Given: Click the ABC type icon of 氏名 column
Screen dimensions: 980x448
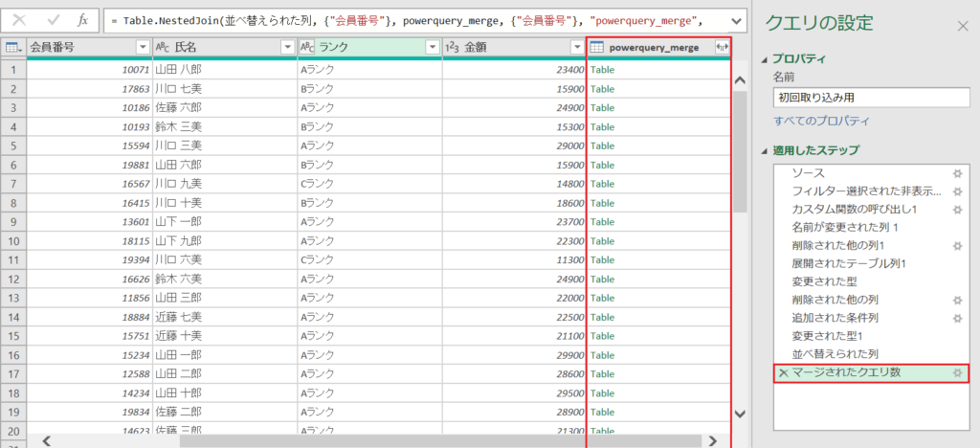Looking at the screenshot, I should click(x=163, y=48).
